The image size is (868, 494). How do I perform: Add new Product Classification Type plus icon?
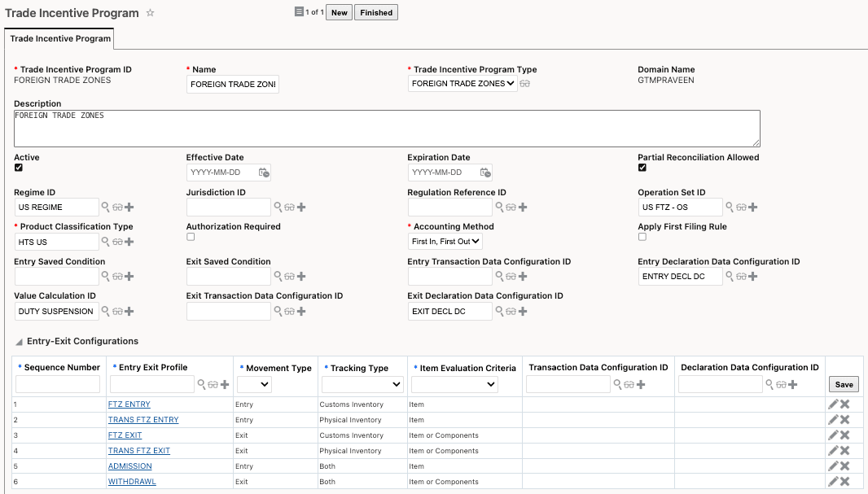(129, 242)
